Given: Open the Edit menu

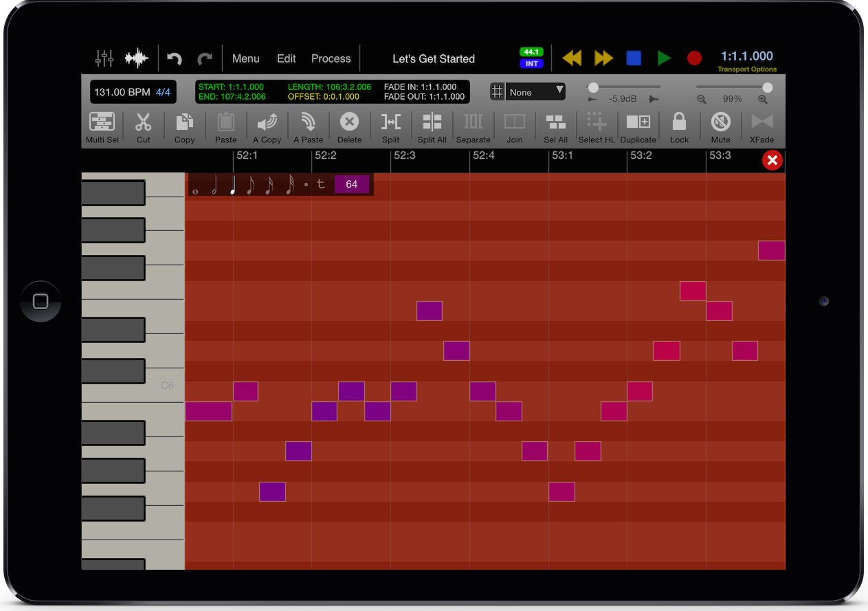Looking at the screenshot, I should (286, 58).
